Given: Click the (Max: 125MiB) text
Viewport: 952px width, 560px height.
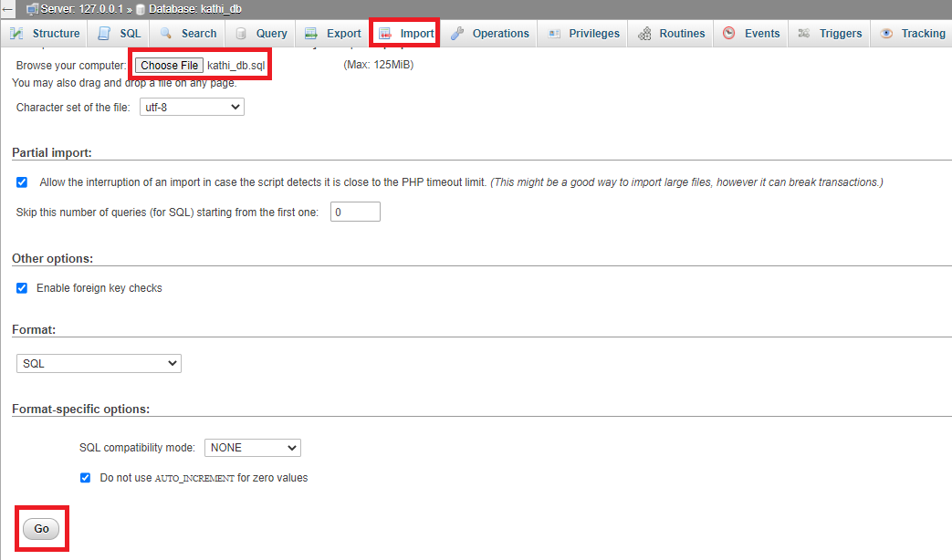Looking at the screenshot, I should point(378,65).
